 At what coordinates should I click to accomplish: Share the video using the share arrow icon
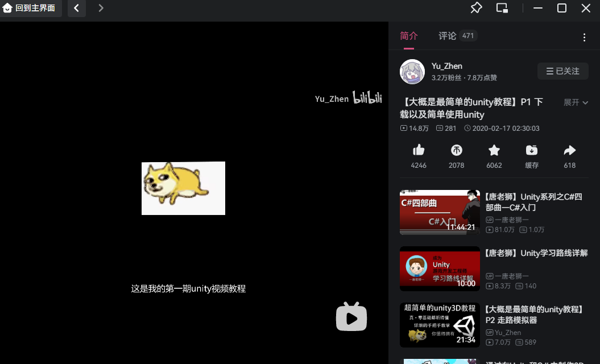[569, 155]
